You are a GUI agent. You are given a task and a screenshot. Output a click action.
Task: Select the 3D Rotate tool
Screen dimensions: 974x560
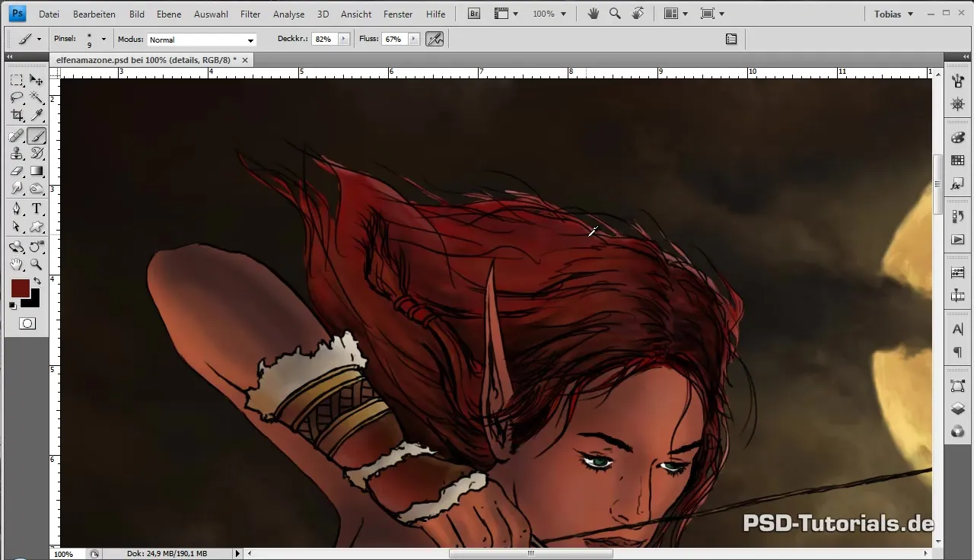pyautogui.click(x=17, y=247)
